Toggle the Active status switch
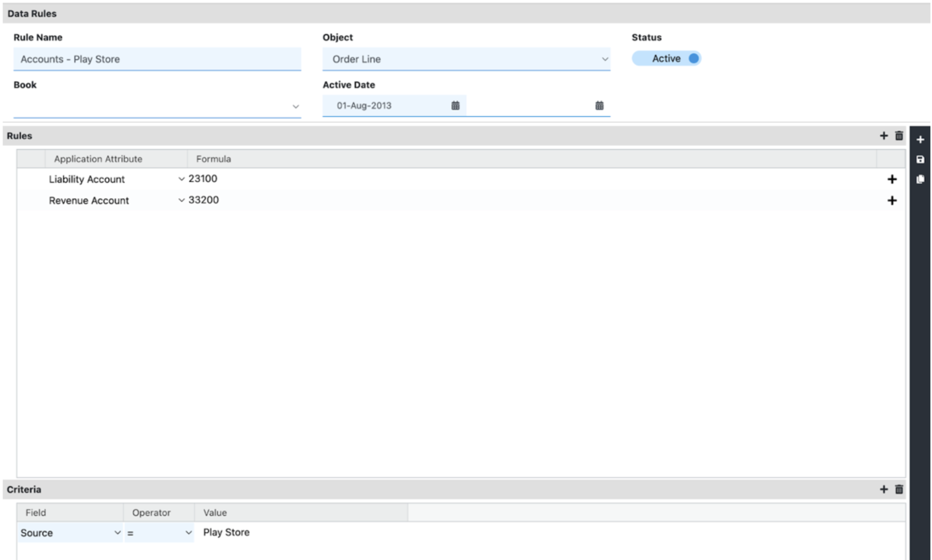The height and width of the screenshot is (560, 932). pyautogui.click(x=666, y=59)
